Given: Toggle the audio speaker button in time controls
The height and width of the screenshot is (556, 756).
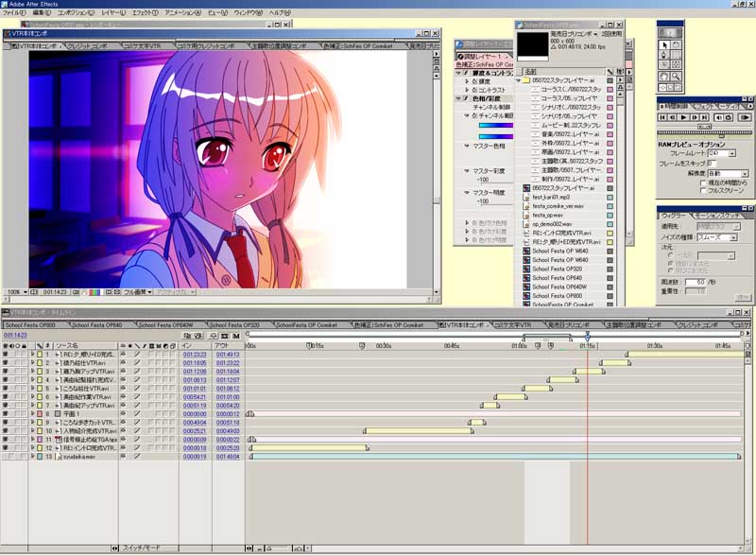Looking at the screenshot, I should pyautogui.click(x=718, y=117).
